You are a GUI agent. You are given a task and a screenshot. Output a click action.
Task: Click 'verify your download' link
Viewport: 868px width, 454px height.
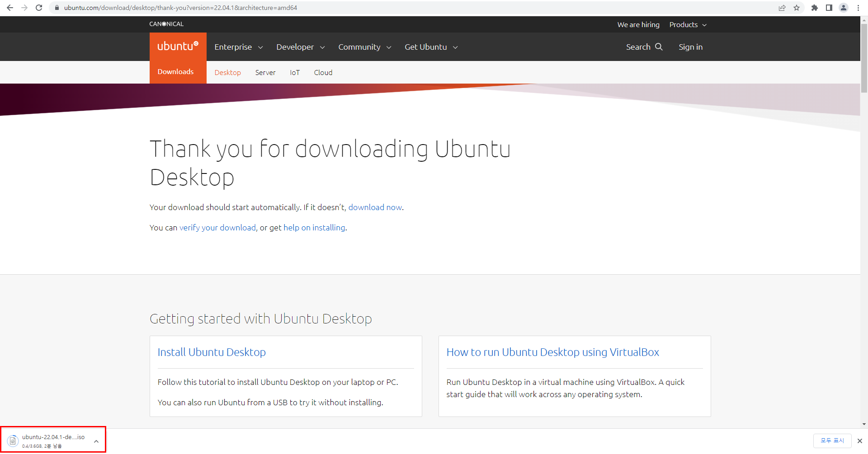(217, 227)
